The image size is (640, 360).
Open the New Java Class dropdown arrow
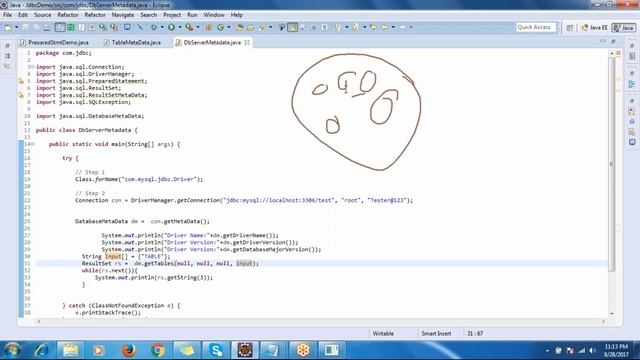[x=229, y=27]
